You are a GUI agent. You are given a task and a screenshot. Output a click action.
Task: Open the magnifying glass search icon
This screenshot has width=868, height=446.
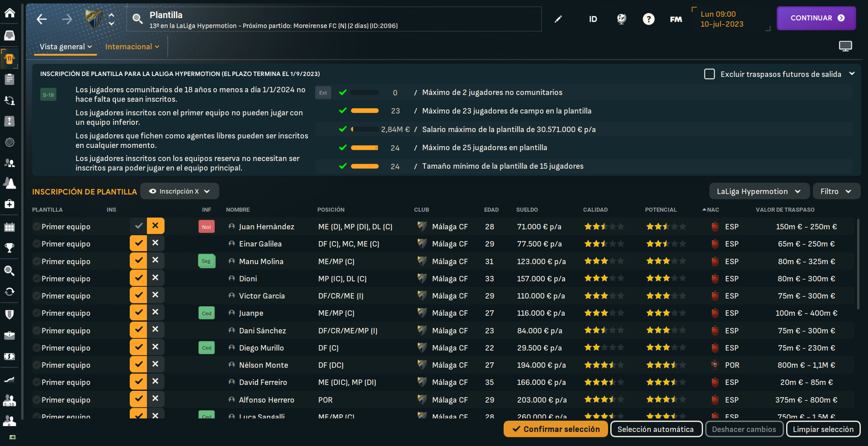tap(137, 19)
